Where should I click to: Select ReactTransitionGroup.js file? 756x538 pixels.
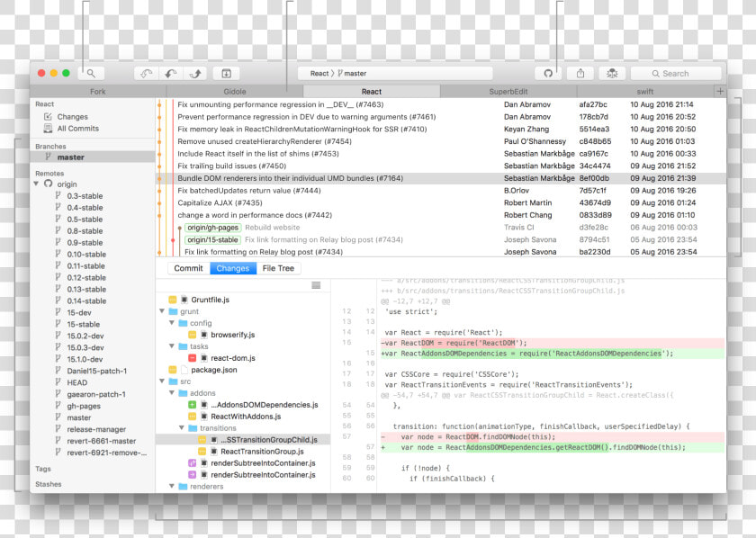262,452
